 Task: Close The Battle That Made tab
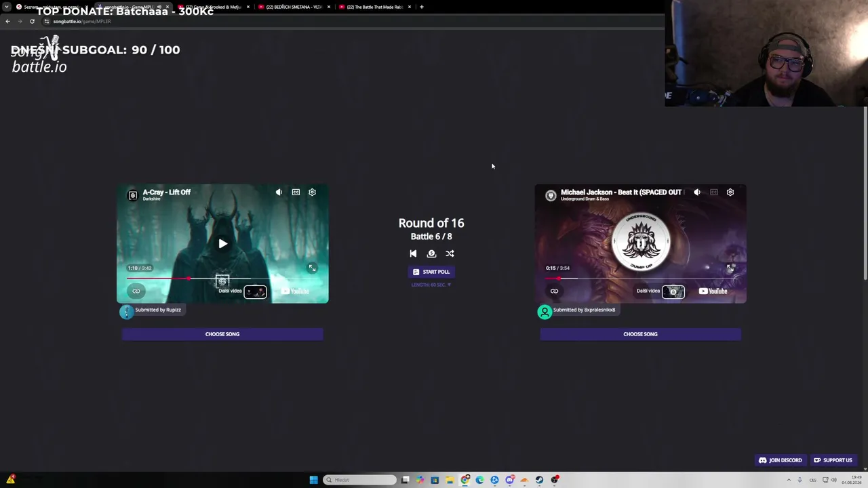410,7
